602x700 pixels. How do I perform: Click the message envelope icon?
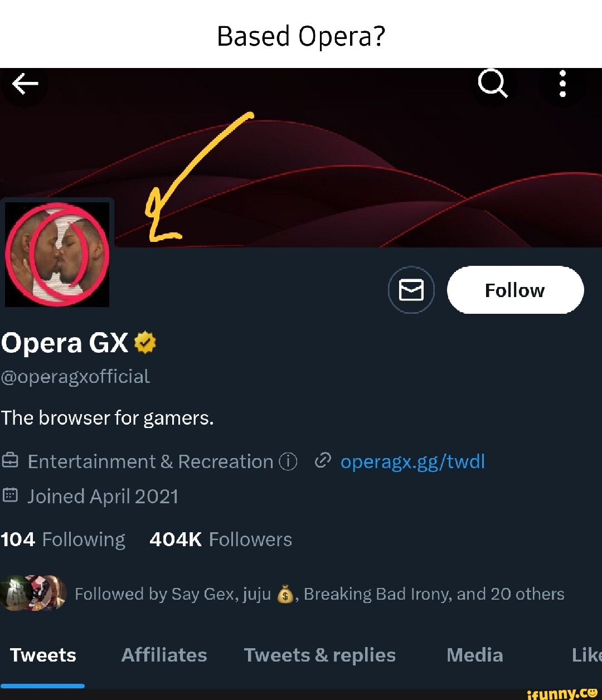coord(411,290)
